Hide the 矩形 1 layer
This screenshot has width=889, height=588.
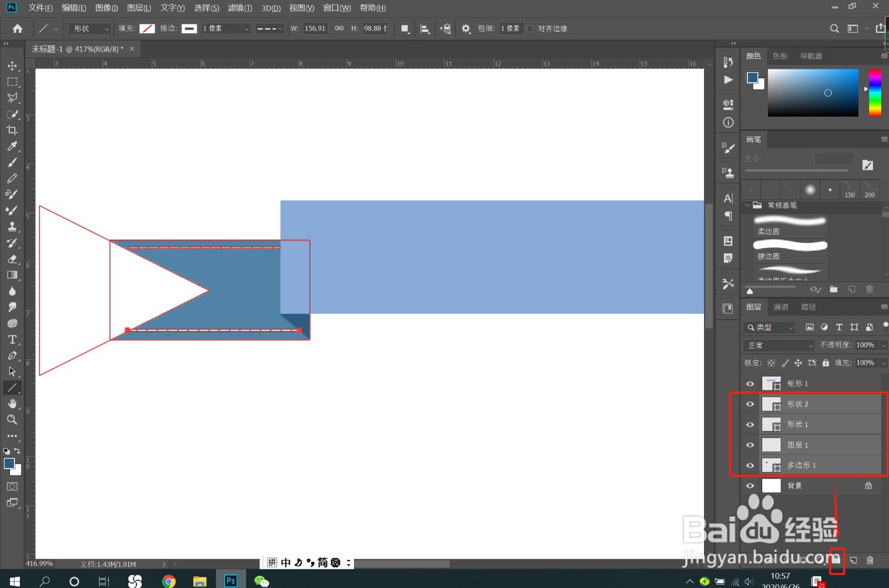(750, 384)
